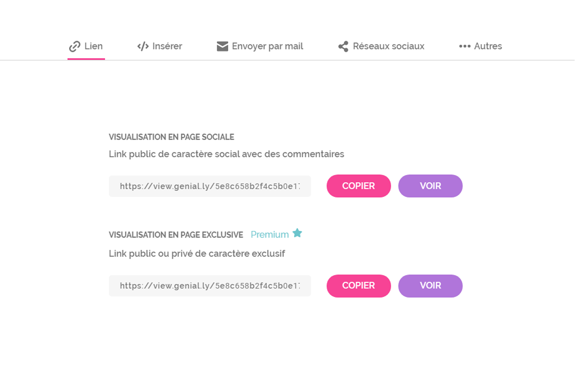Select the Lien tab
The height and width of the screenshot is (384, 588).
click(x=93, y=46)
